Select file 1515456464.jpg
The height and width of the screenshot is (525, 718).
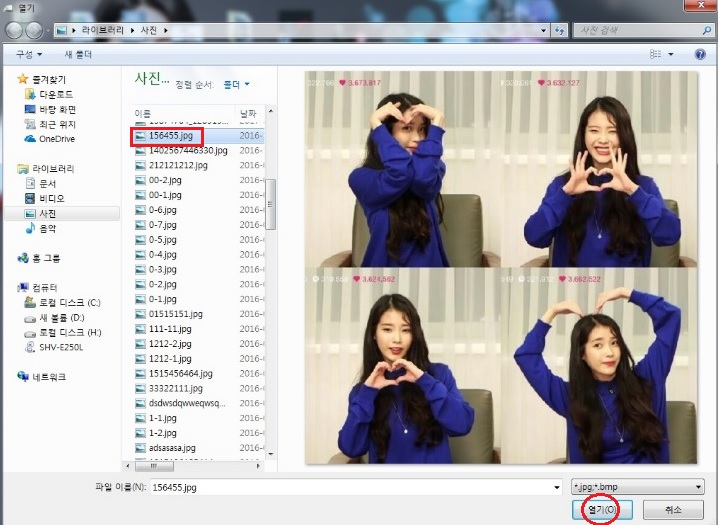[x=180, y=373]
